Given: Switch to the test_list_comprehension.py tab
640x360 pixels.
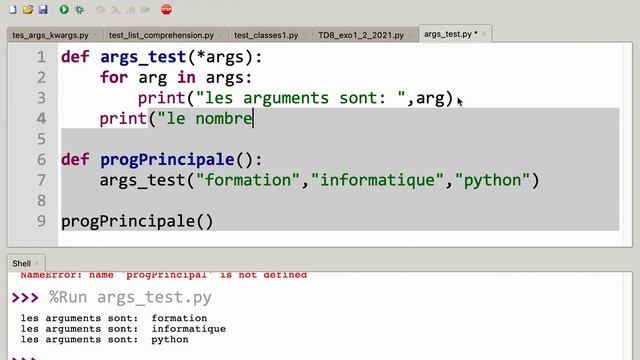Looking at the screenshot, I should tap(161, 35).
